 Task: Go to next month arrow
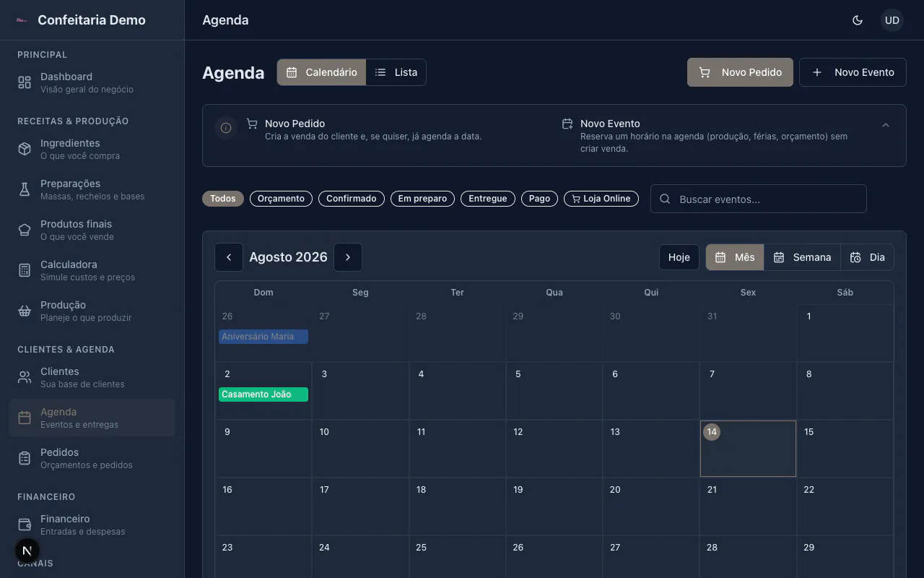(348, 257)
